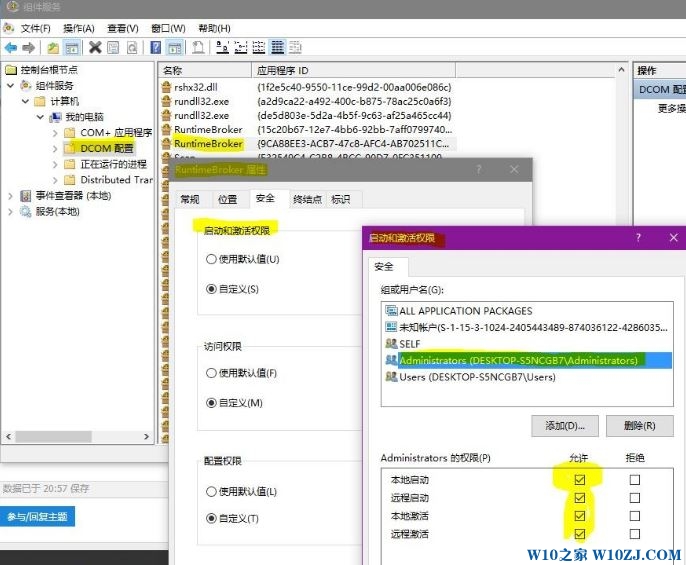Click the Services (服务) gear icon
This screenshot has height=565, width=686.
[26, 212]
